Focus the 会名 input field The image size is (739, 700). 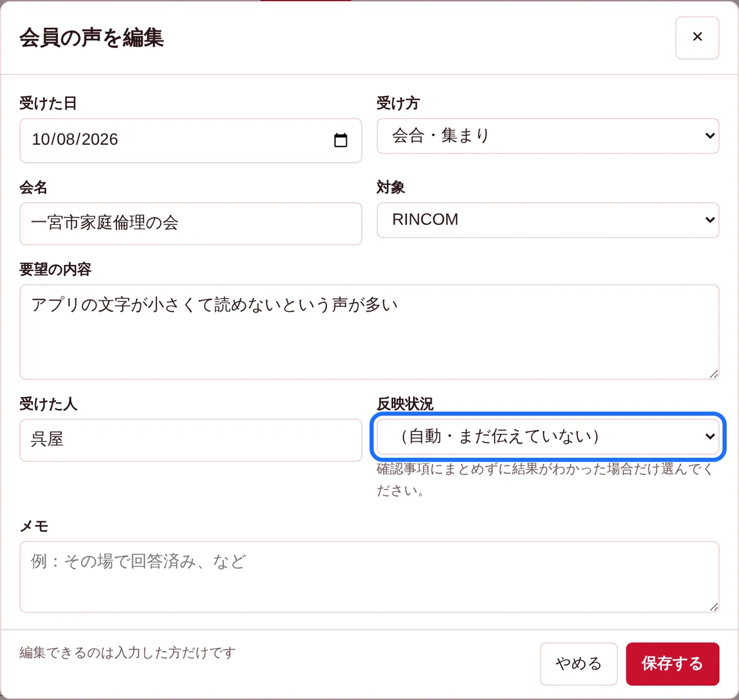[191, 224]
